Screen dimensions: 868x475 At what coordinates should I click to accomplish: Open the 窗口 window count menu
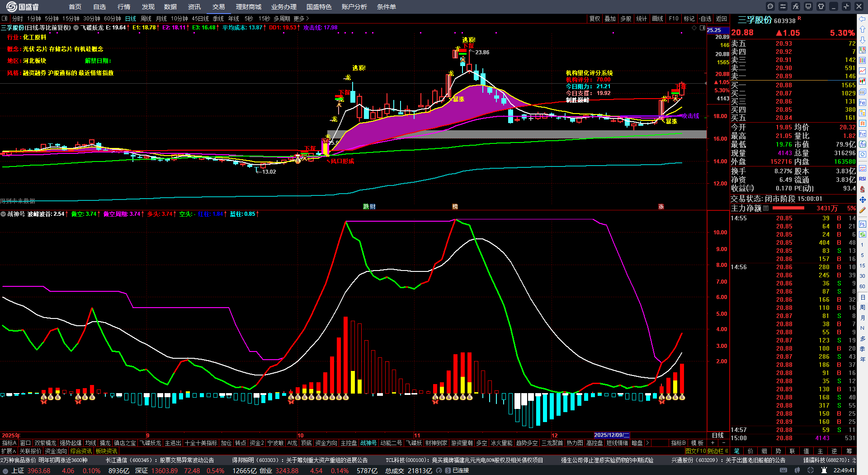point(25,443)
